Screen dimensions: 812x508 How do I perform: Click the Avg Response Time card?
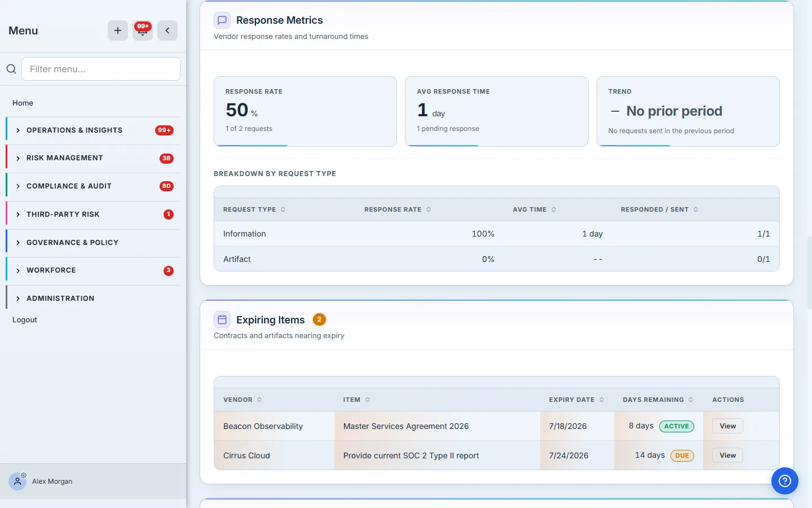pyautogui.click(x=497, y=111)
